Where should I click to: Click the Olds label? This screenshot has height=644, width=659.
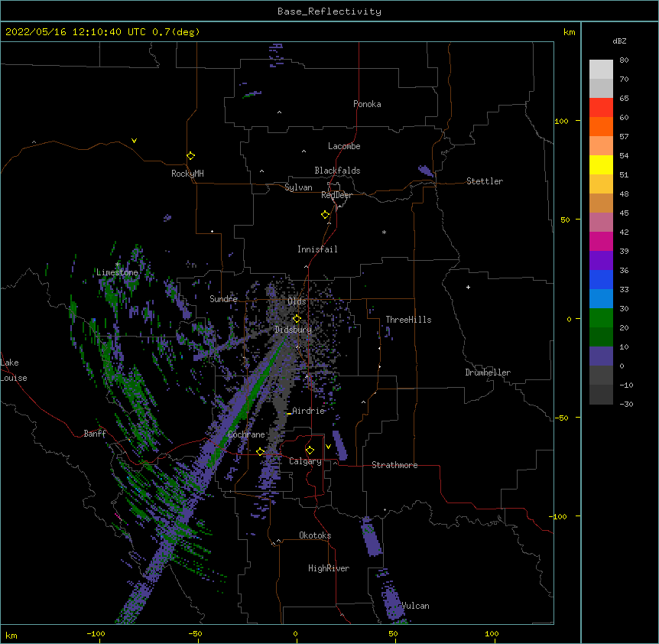[297, 301]
